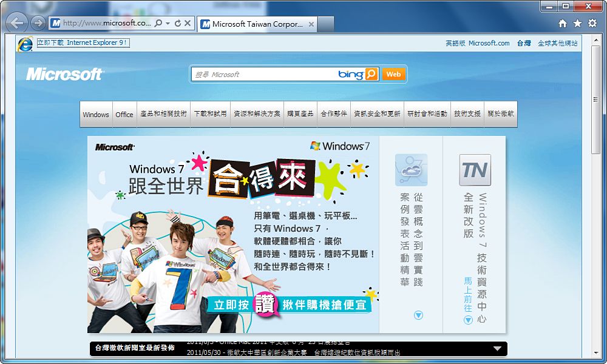Click the TN TechNet icon
Viewport: 607px width, 364px height.
click(475, 170)
